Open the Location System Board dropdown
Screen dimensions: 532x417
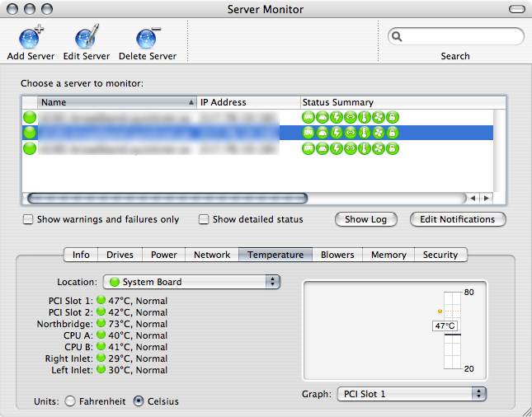coord(191,282)
